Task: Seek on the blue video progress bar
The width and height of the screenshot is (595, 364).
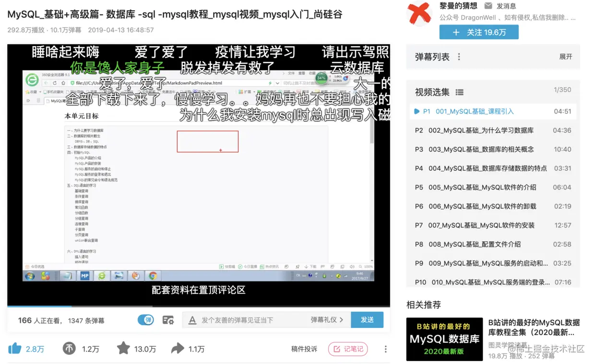Action: coord(198,306)
